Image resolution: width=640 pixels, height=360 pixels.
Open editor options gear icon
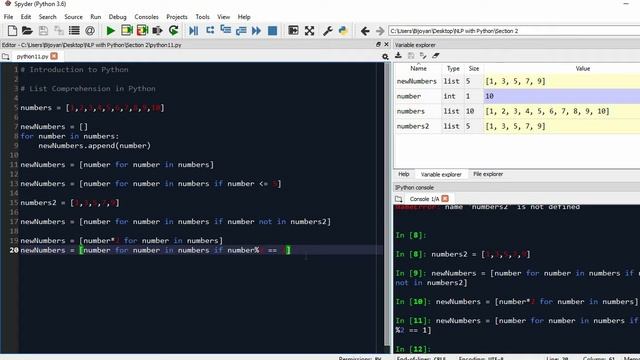[x=385, y=57]
